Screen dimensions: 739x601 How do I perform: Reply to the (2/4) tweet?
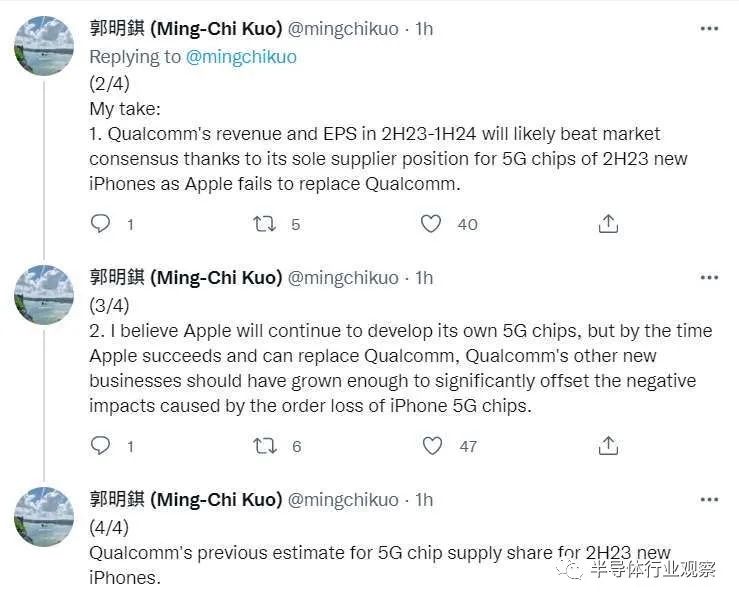[x=100, y=223]
